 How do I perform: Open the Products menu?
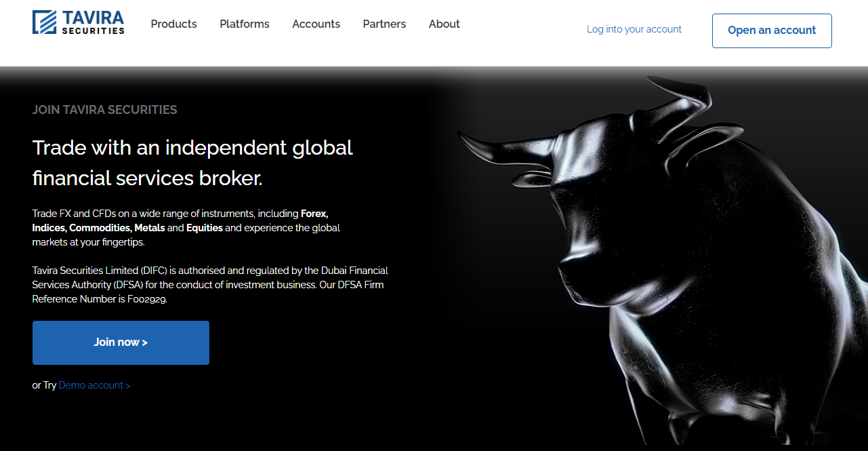pyautogui.click(x=173, y=24)
